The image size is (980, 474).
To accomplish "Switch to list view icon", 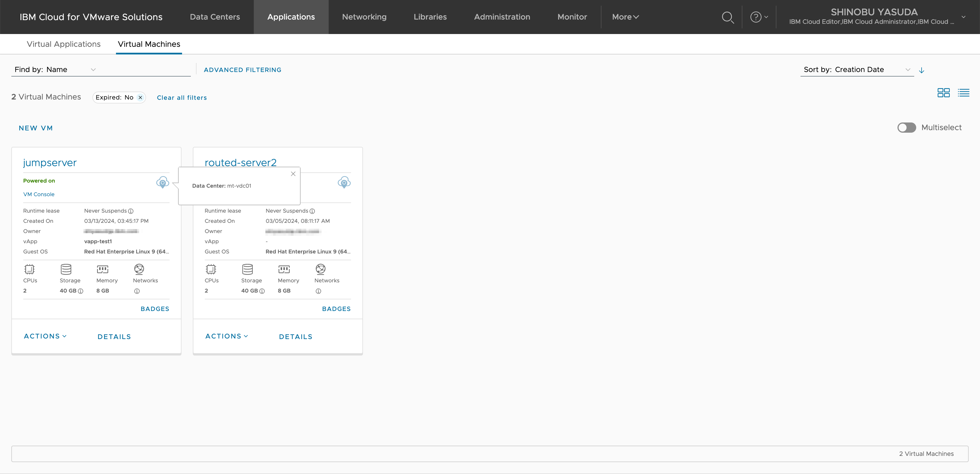I will tap(963, 93).
